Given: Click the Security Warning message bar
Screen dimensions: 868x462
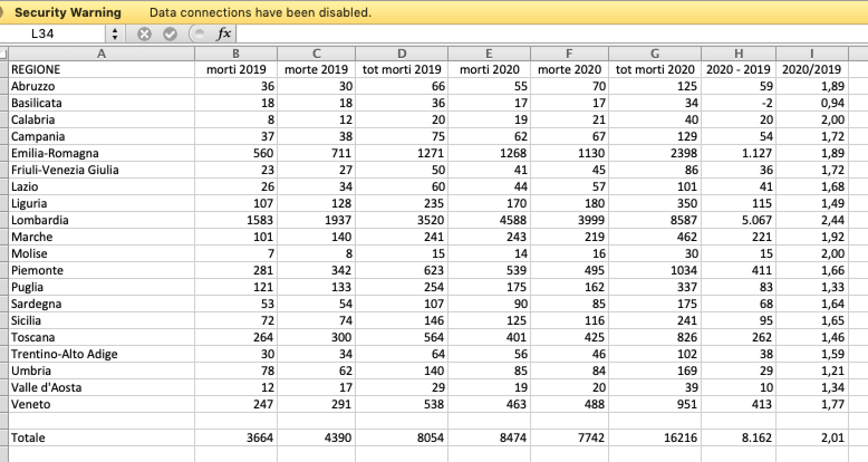Looking at the screenshot, I should pyautogui.click(x=434, y=12).
